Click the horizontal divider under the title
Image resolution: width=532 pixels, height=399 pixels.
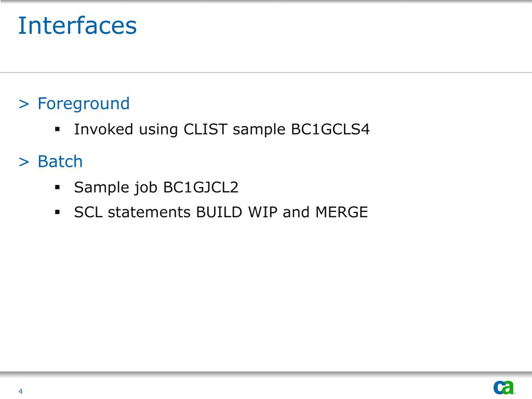point(266,72)
